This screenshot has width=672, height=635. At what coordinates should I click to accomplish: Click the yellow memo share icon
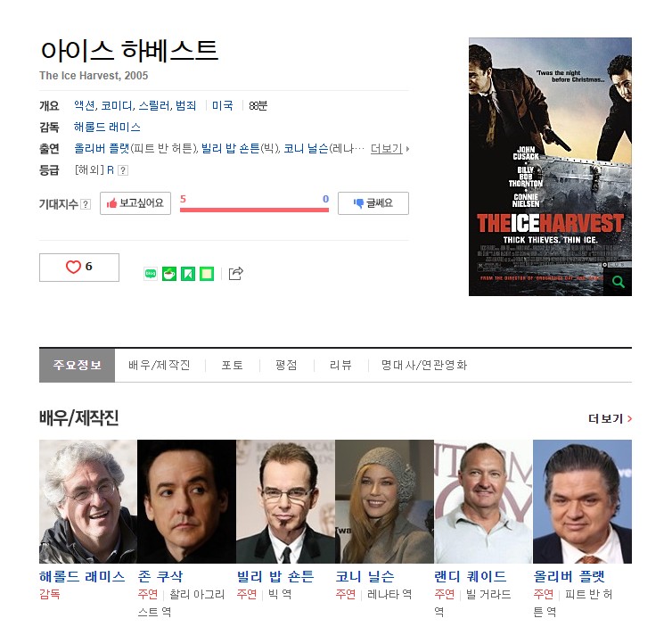click(x=207, y=273)
